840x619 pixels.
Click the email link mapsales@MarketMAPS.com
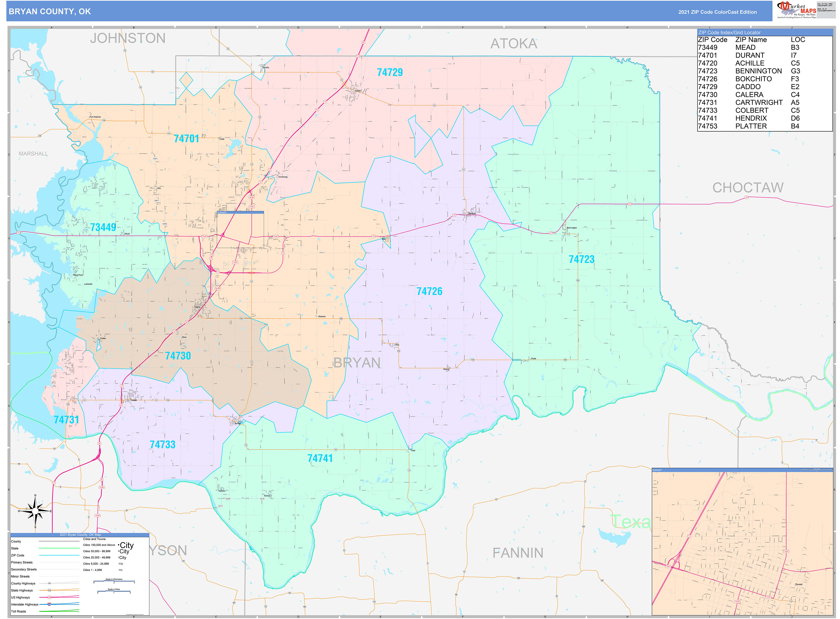(827, 10)
